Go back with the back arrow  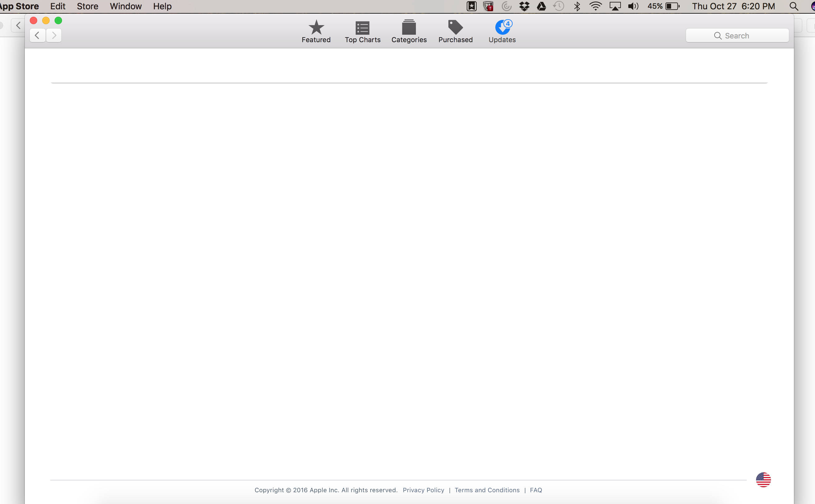point(37,35)
